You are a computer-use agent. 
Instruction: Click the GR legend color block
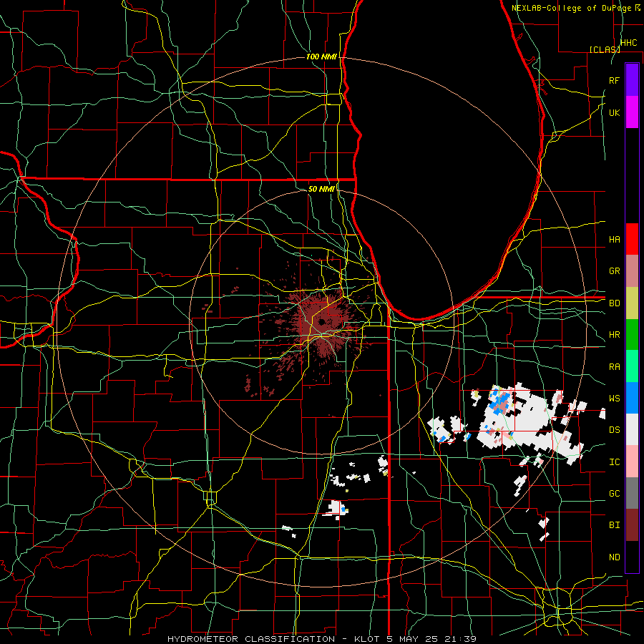632,271
